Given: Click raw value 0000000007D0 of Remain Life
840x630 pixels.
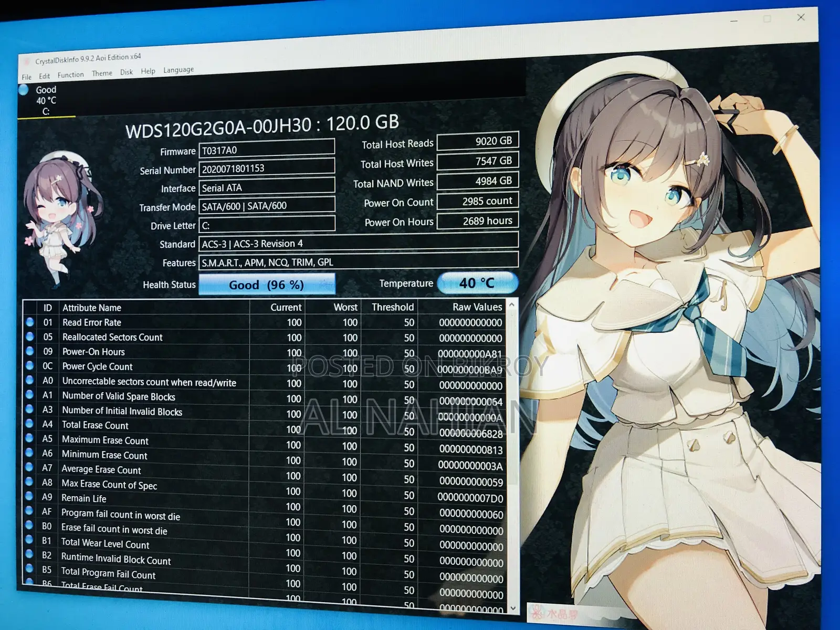Looking at the screenshot, I should click(470, 498).
